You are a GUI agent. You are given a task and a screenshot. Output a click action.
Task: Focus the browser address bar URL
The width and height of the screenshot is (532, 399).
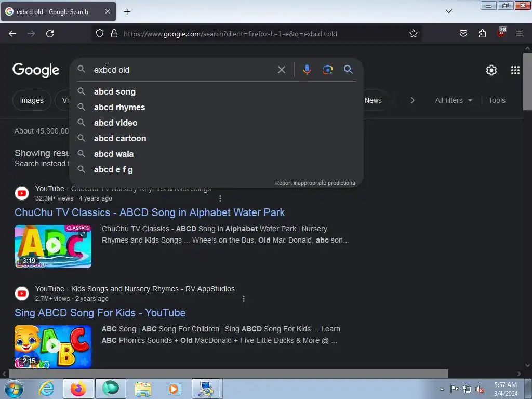[230, 34]
